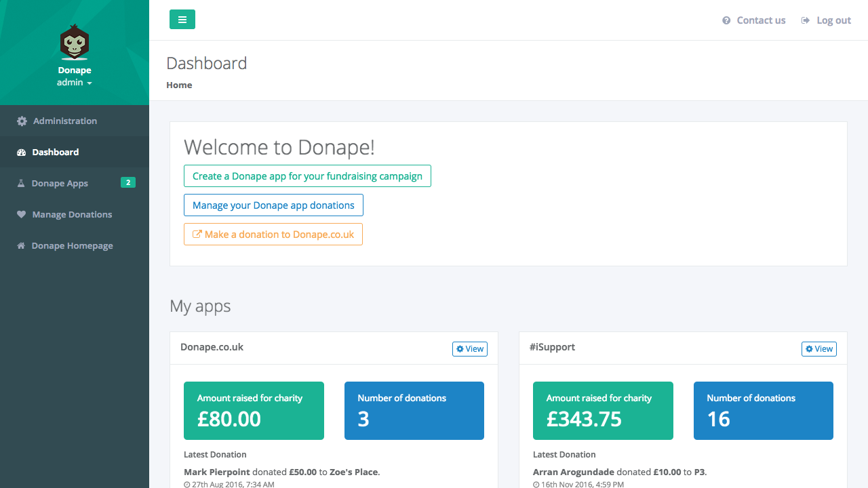Click the Contact us question mark icon
This screenshot has height=488, width=868.
[727, 20]
